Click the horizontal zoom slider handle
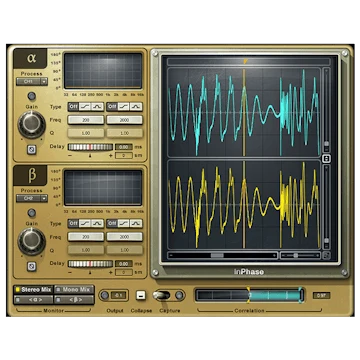This screenshot has height=360, width=360. [295, 256]
